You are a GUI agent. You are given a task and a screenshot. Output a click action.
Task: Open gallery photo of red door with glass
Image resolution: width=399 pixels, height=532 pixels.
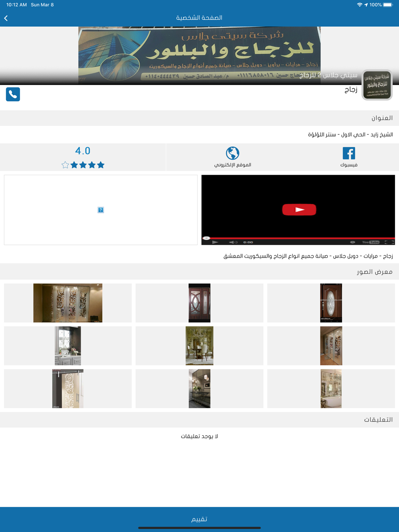click(199, 303)
